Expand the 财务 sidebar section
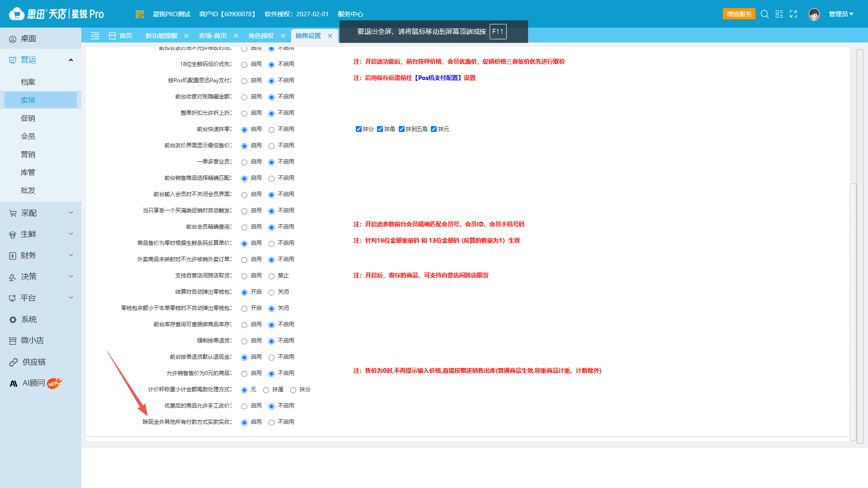 point(41,255)
